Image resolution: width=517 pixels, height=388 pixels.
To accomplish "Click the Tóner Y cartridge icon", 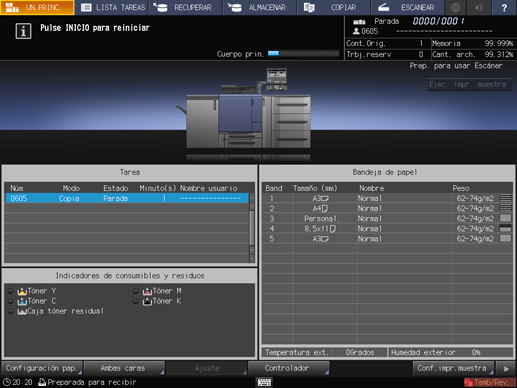I will tap(22, 291).
